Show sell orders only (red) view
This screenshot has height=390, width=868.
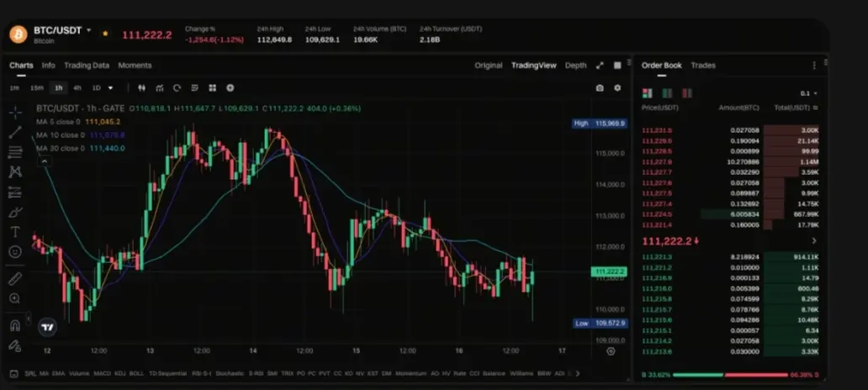point(687,93)
